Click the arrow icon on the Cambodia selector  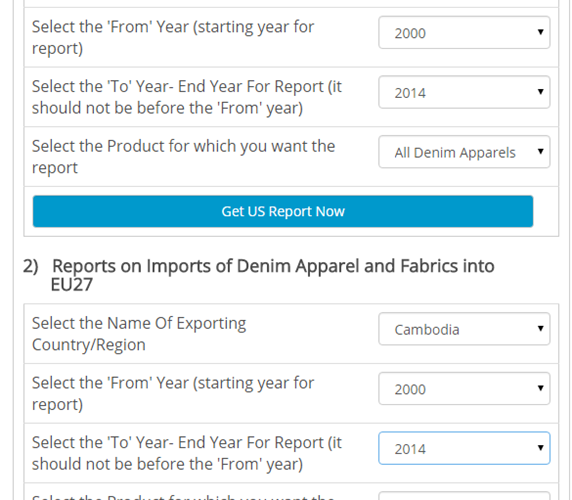point(541,329)
